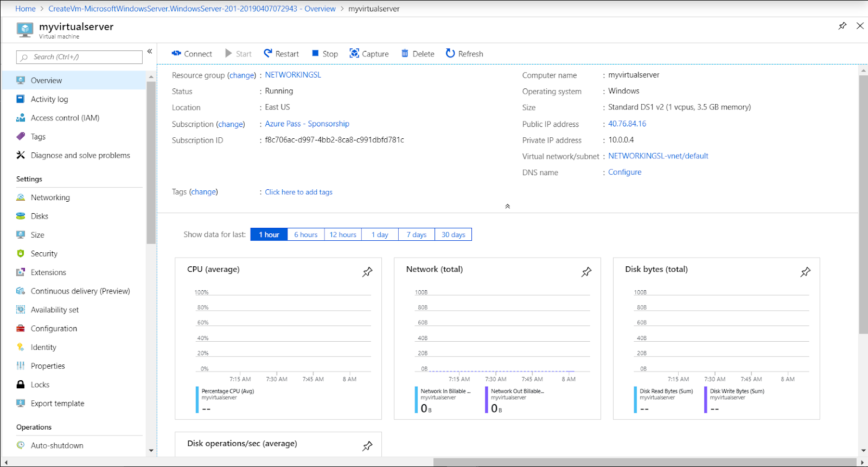
Task: Click change next to Tags
Action: 203,192
